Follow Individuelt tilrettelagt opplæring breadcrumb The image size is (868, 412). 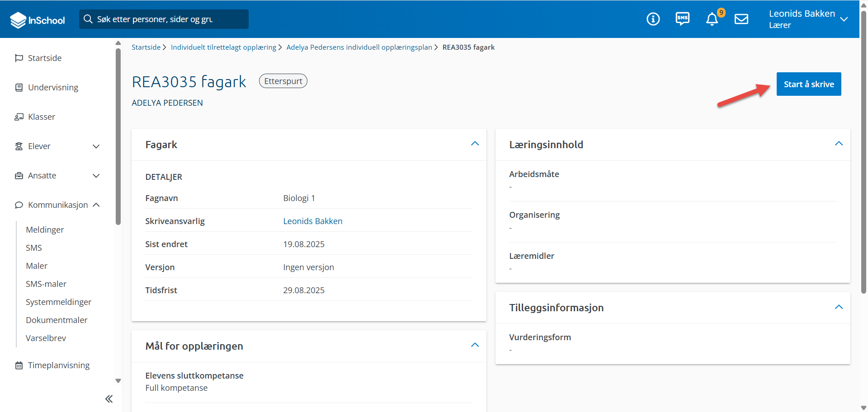pyautogui.click(x=223, y=47)
